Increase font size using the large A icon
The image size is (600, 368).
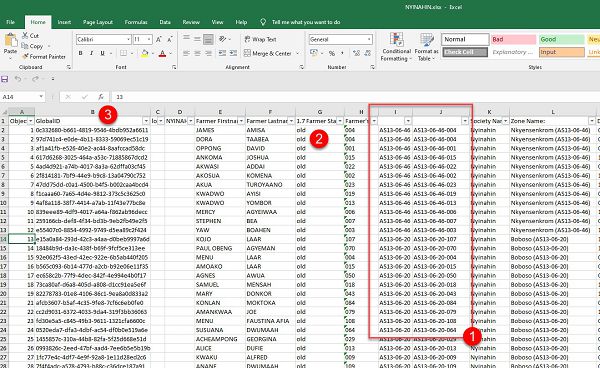[159, 39]
